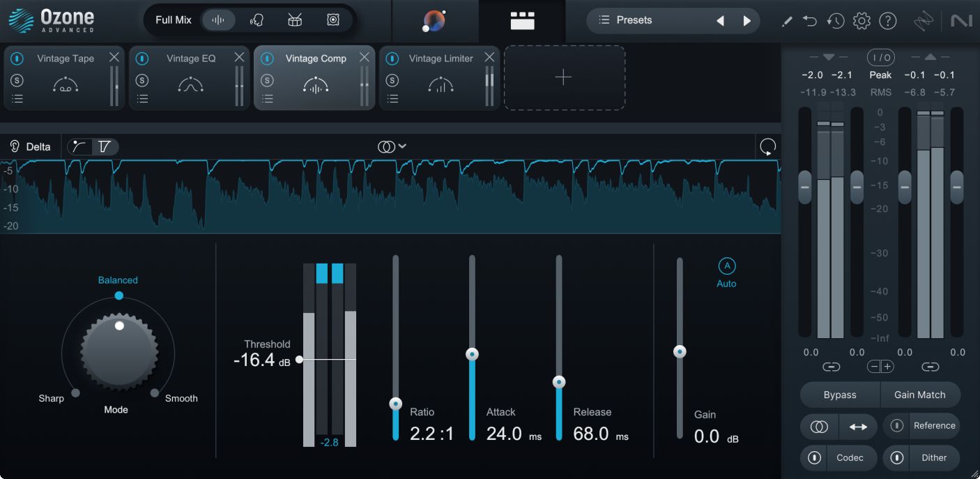Click the pencil edit icon

tap(787, 21)
